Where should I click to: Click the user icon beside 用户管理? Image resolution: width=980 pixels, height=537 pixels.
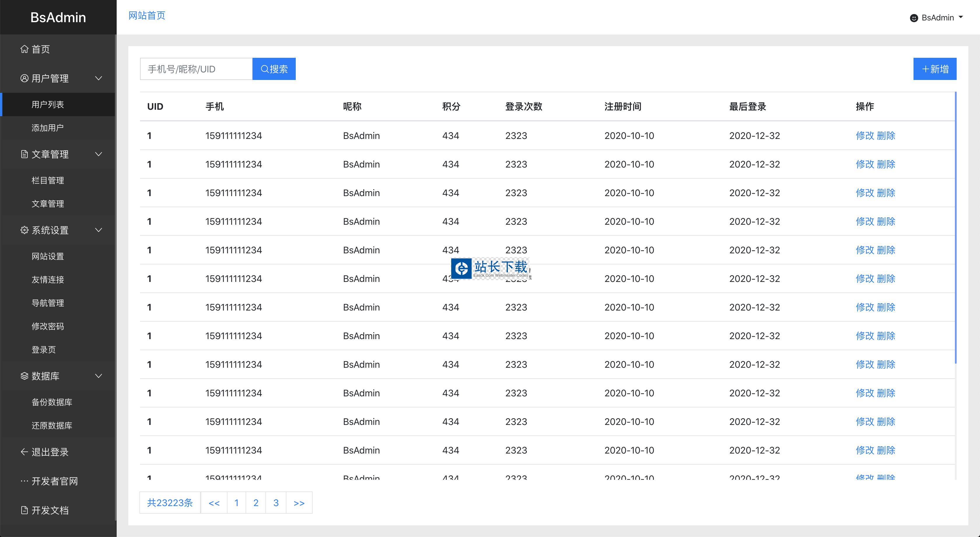[x=24, y=79]
